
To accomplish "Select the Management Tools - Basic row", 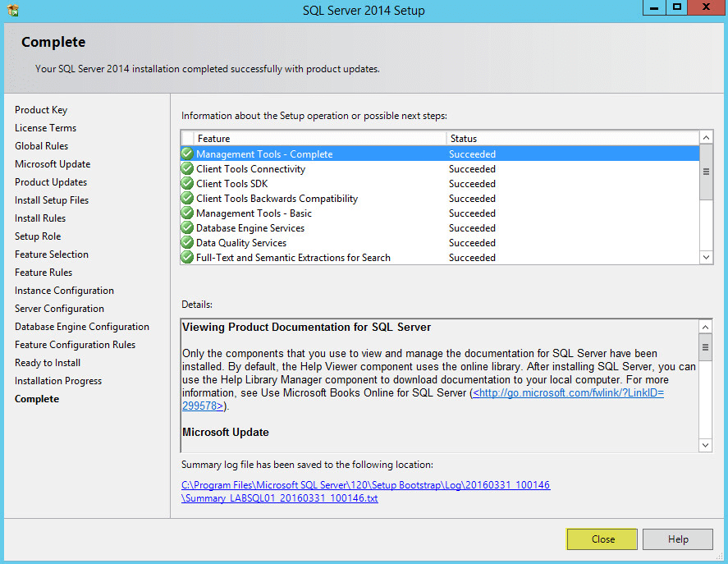I will click(x=440, y=213).
